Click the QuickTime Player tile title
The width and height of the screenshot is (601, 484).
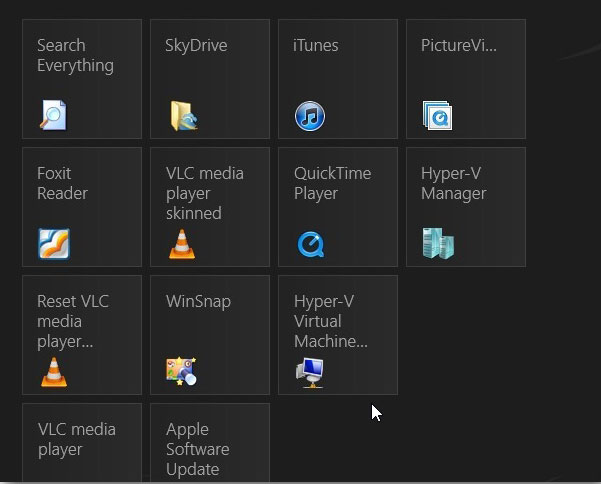(x=332, y=183)
